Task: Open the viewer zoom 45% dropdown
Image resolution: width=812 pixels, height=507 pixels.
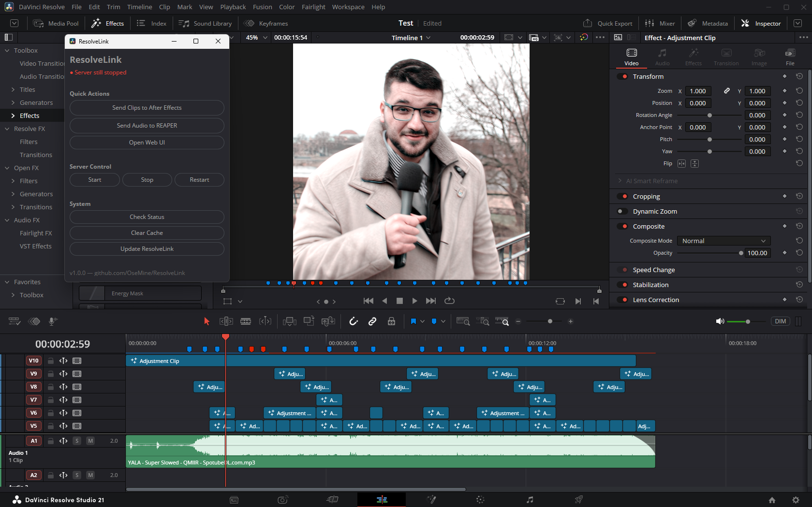Action: (256, 38)
